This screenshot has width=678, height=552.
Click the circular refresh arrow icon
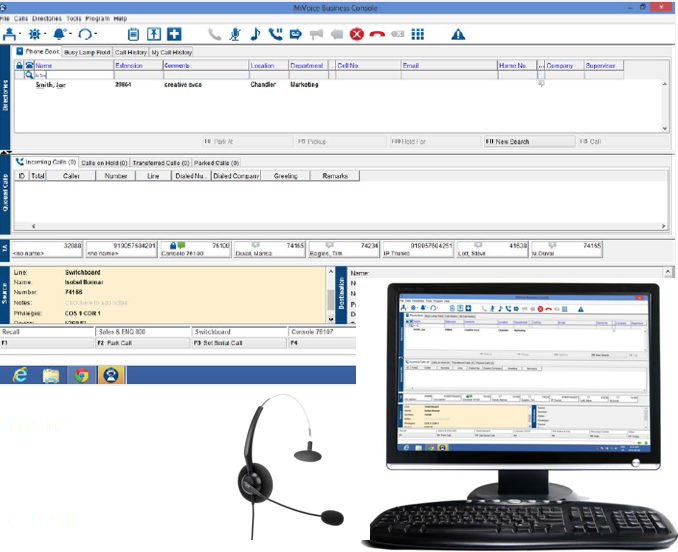click(x=85, y=34)
